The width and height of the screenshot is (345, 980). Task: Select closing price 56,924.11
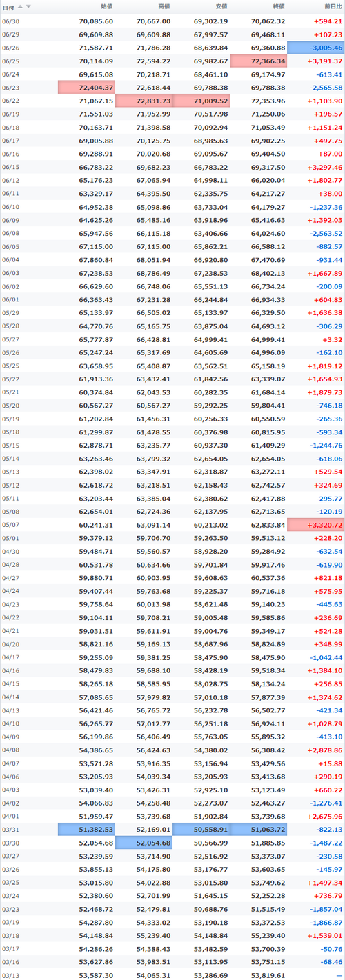coord(268,725)
